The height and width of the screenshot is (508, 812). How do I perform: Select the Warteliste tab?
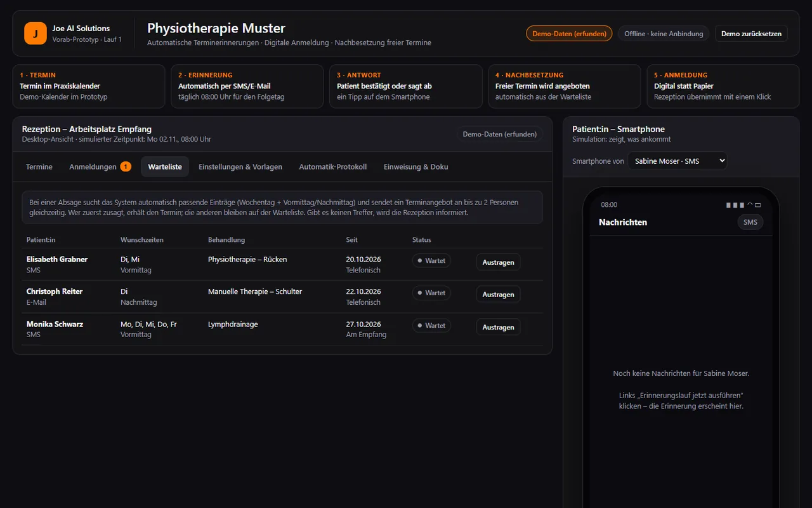[165, 166]
